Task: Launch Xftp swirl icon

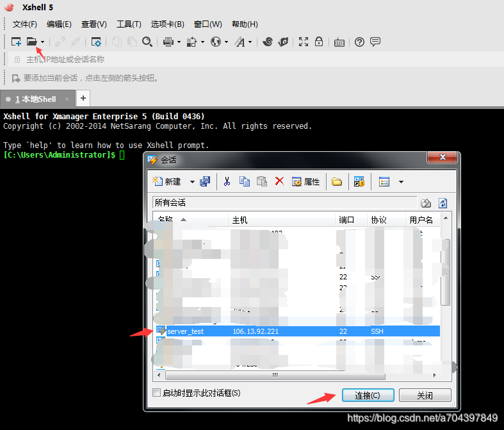Action: [268, 42]
